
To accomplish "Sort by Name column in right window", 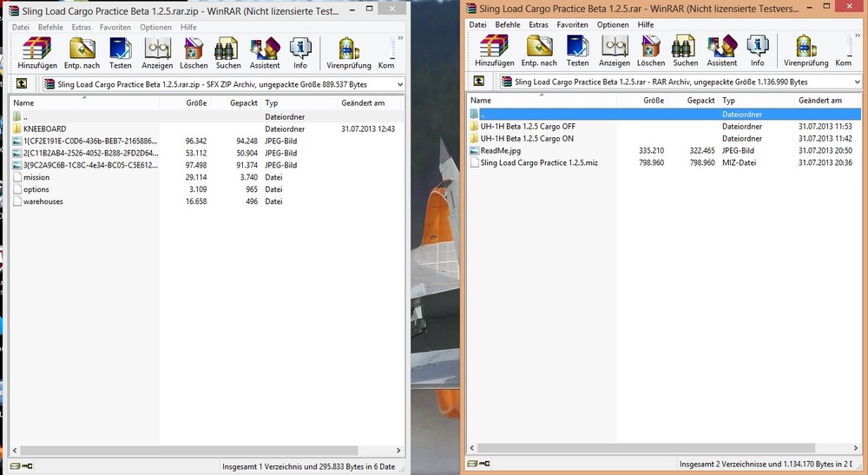I will point(542,100).
